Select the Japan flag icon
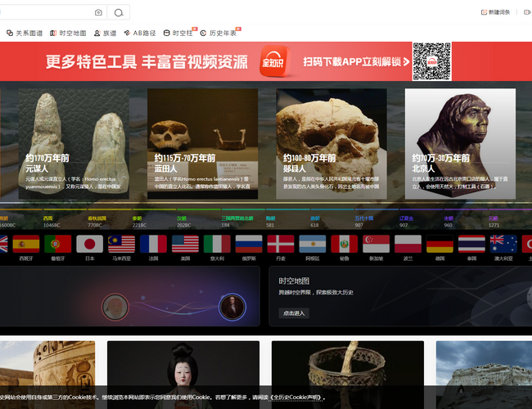The image size is (532, 409). point(89,244)
